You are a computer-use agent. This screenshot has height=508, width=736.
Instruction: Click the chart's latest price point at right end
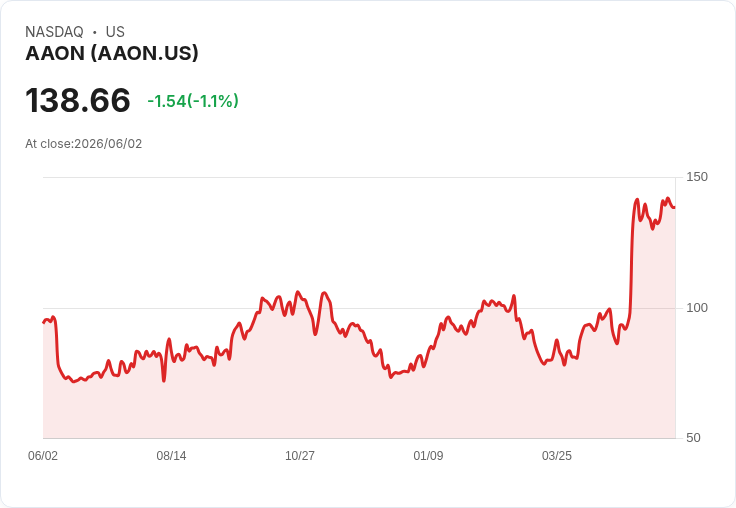click(675, 207)
